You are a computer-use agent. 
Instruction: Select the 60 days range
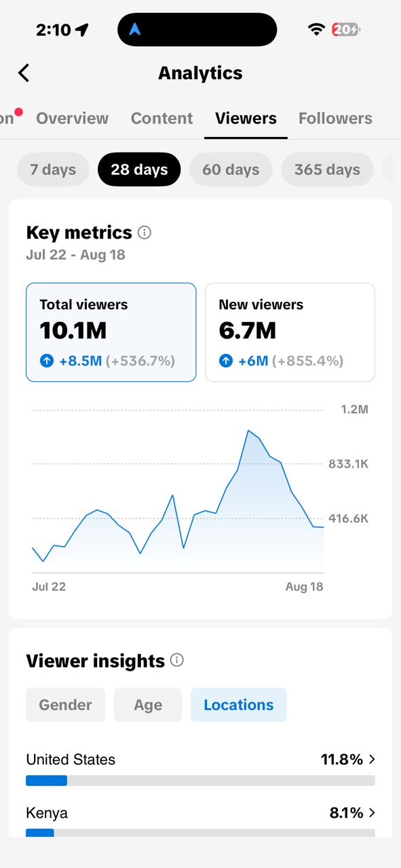click(x=231, y=169)
